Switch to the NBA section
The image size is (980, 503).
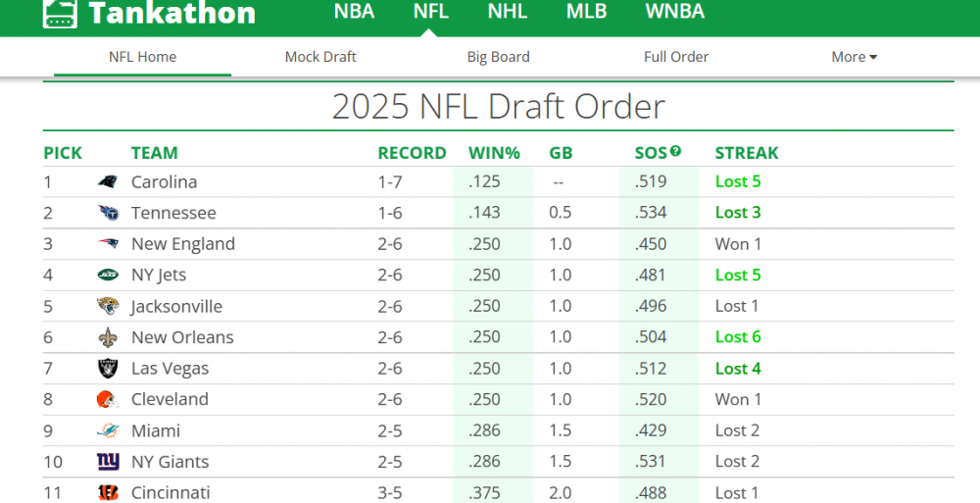(354, 12)
